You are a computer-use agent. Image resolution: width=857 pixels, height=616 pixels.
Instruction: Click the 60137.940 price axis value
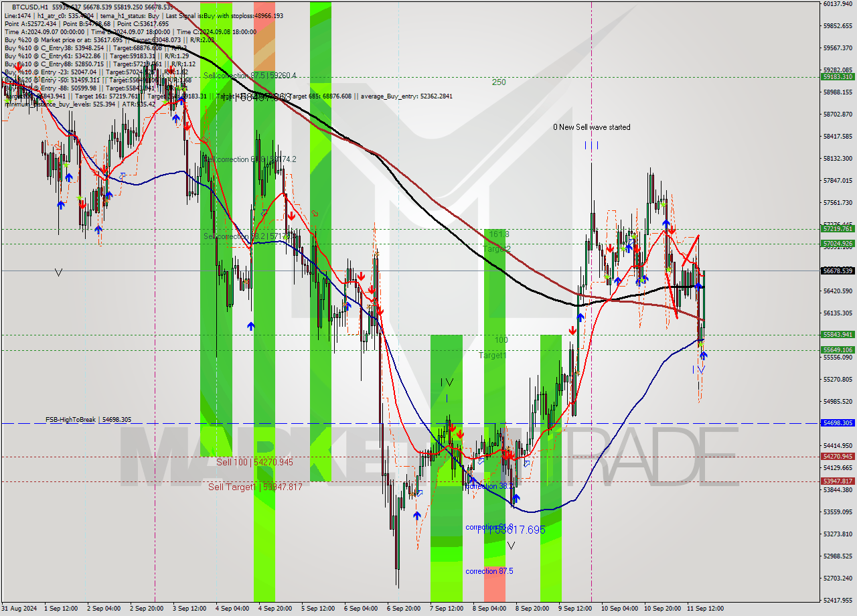tap(838, 3)
